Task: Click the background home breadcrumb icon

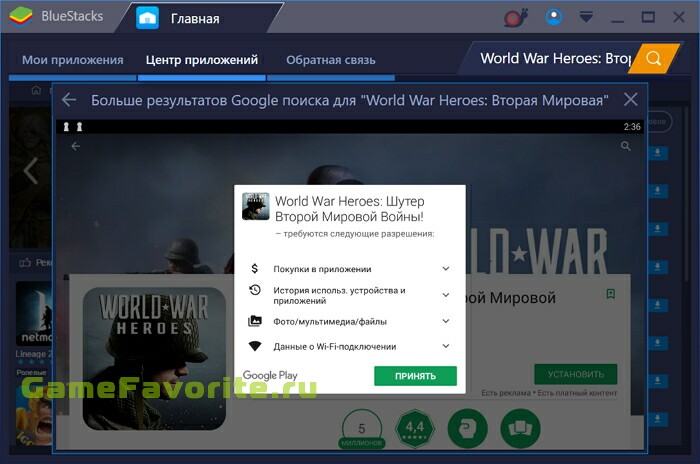Action: point(36,91)
